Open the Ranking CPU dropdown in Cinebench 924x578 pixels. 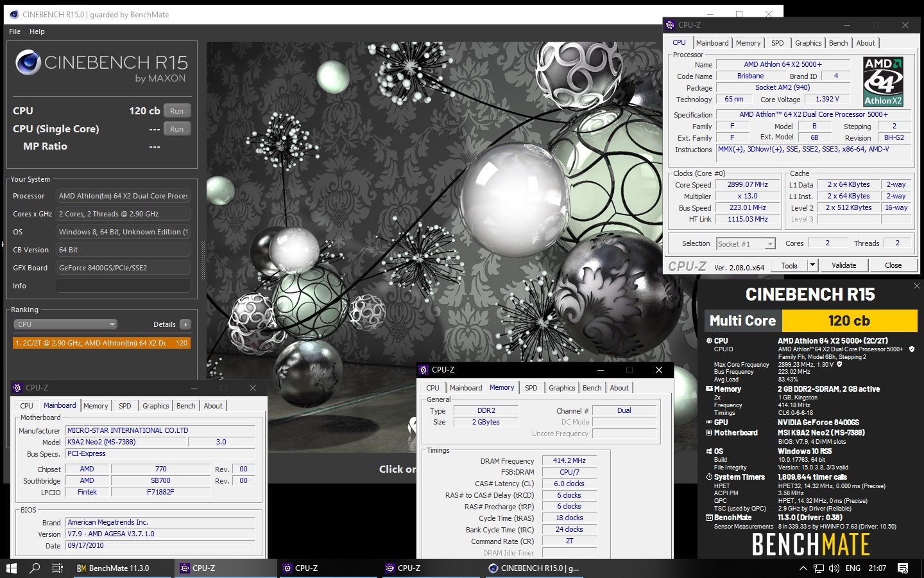pyautogui.click(x=66, y=324)
